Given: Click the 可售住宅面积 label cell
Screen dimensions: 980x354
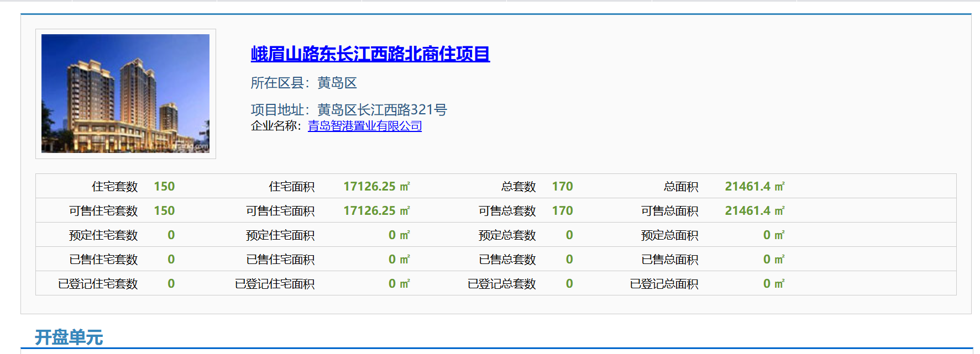Looking at the screenshot, I should tap(280, 211).
